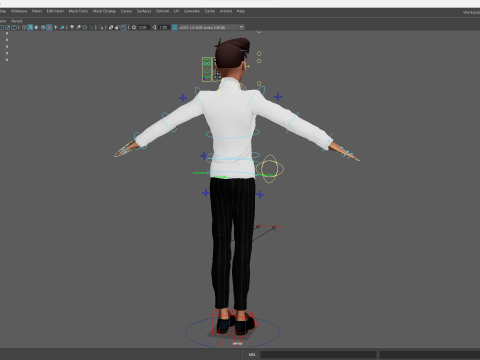Select the left shoulder blue cross control
This screenshot has height=360, width=480.
click(x=183, y=98)
